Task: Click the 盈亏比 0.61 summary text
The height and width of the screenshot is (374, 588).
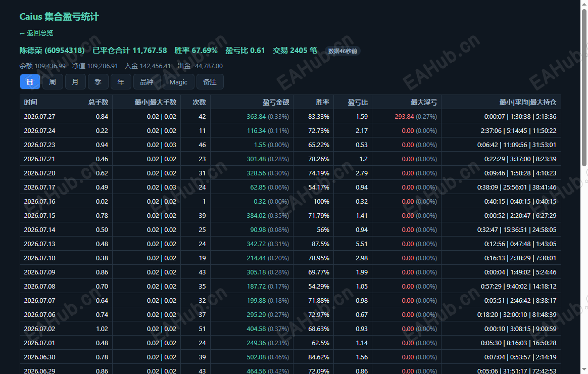Action: pos(245,50)
